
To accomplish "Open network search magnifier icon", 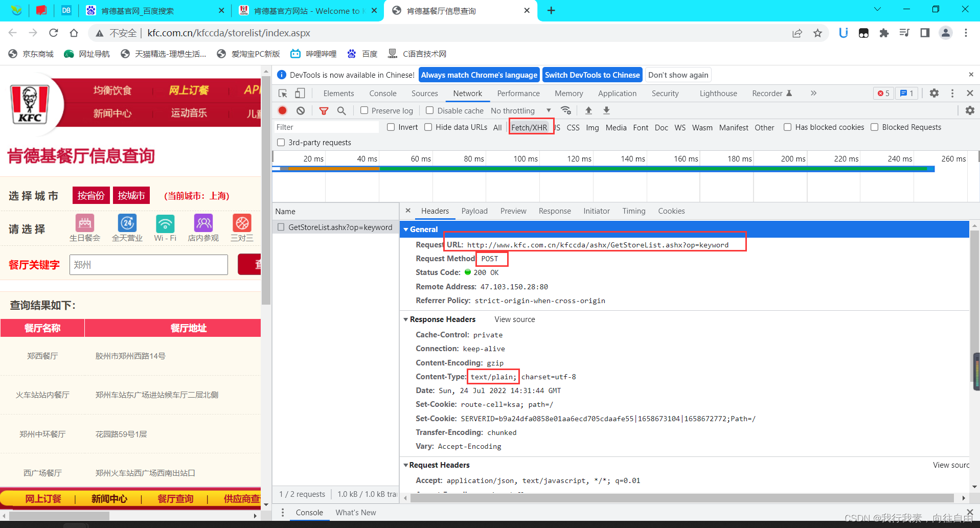I will click(x=341, y=110).
